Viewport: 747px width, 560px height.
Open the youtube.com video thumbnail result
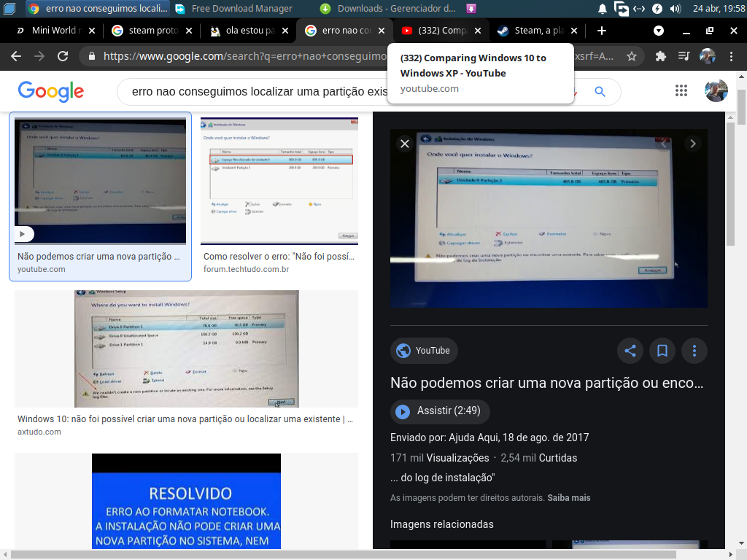(101, 181)
